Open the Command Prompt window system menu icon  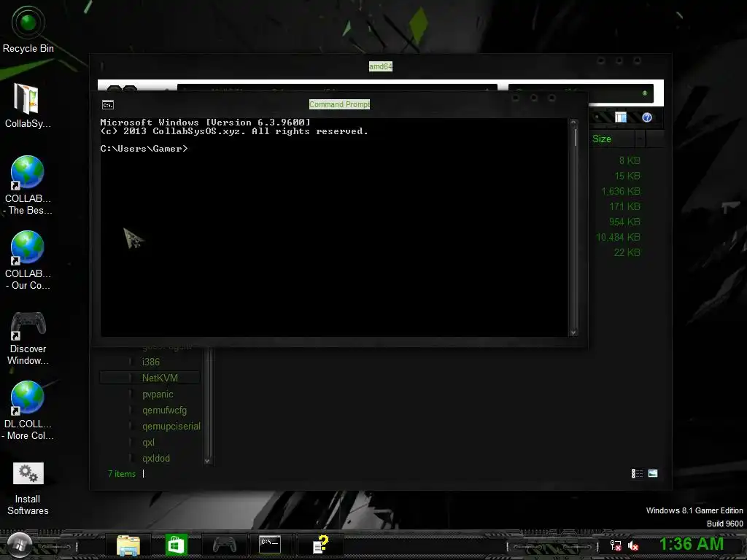(x=108, y=105)
